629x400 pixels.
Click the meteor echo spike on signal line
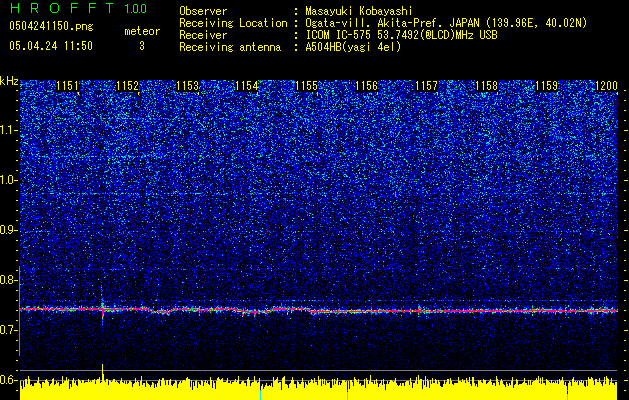(102, 308)
